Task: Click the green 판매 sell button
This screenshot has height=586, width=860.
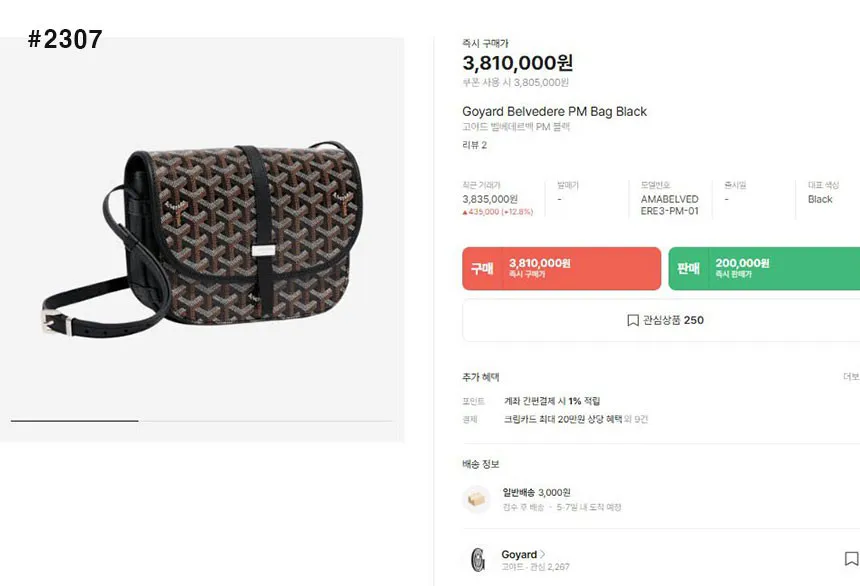Action: click(x=764, y=268)
